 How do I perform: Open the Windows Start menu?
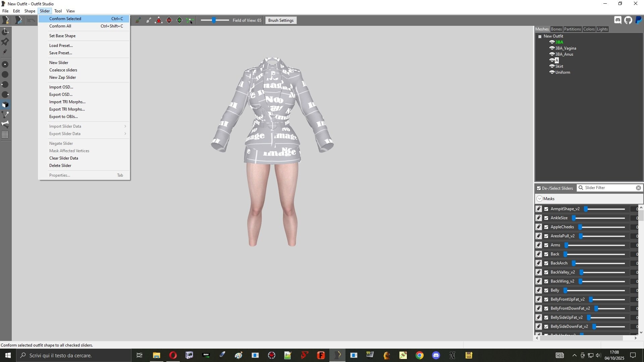click(8, 355)
